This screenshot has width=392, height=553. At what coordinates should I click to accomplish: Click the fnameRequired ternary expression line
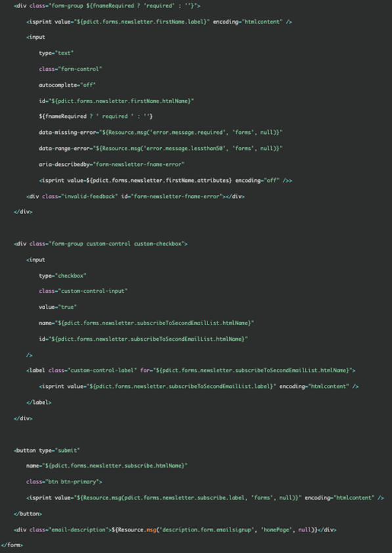95,117
